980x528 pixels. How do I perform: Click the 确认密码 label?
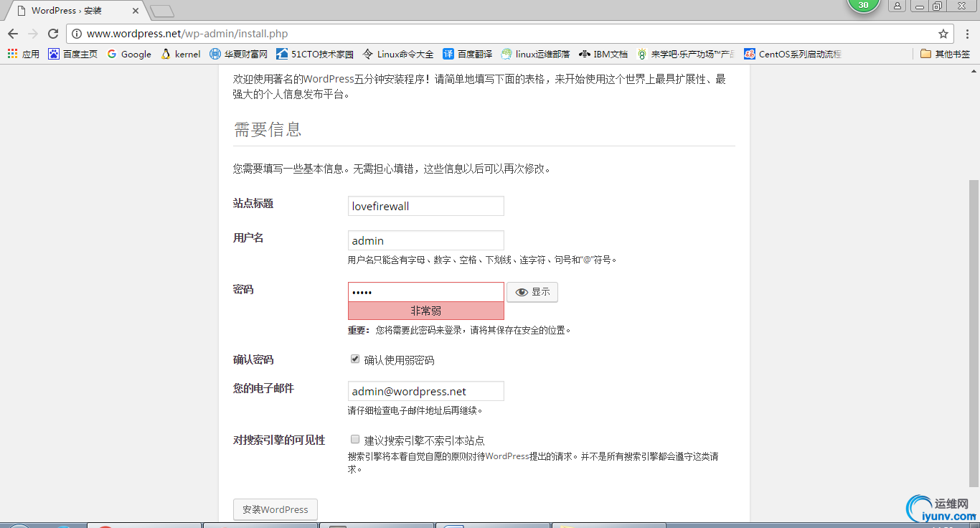pos(253,360)
